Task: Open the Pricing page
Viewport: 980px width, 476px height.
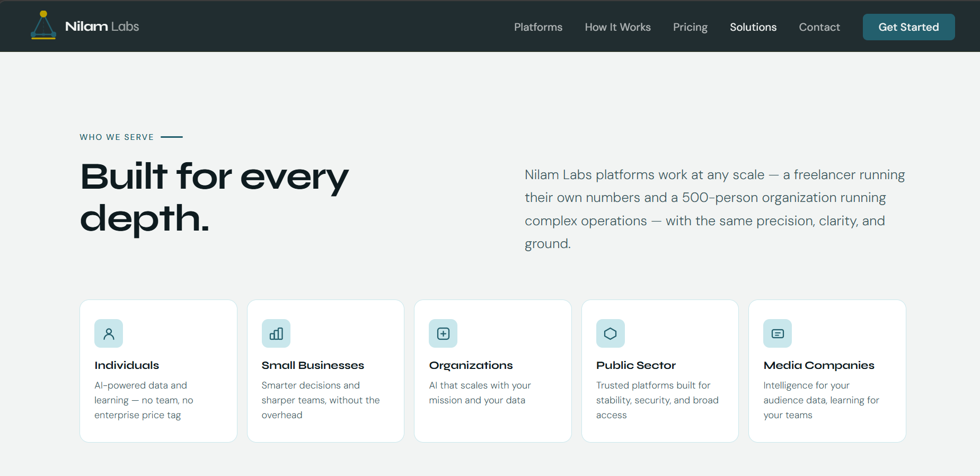Action: tap(690, 27)
